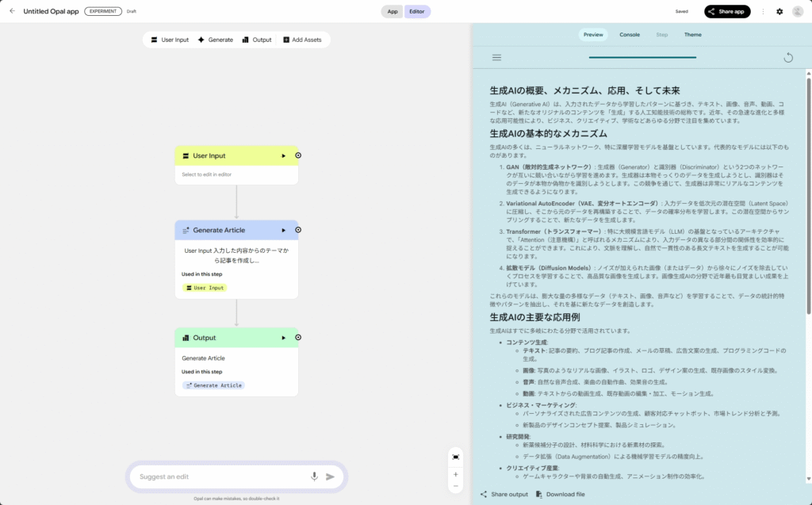This screenshot has width=812, height=505.
Task: Add a Generate step from toolbar
Action: [x=215, y=40]
